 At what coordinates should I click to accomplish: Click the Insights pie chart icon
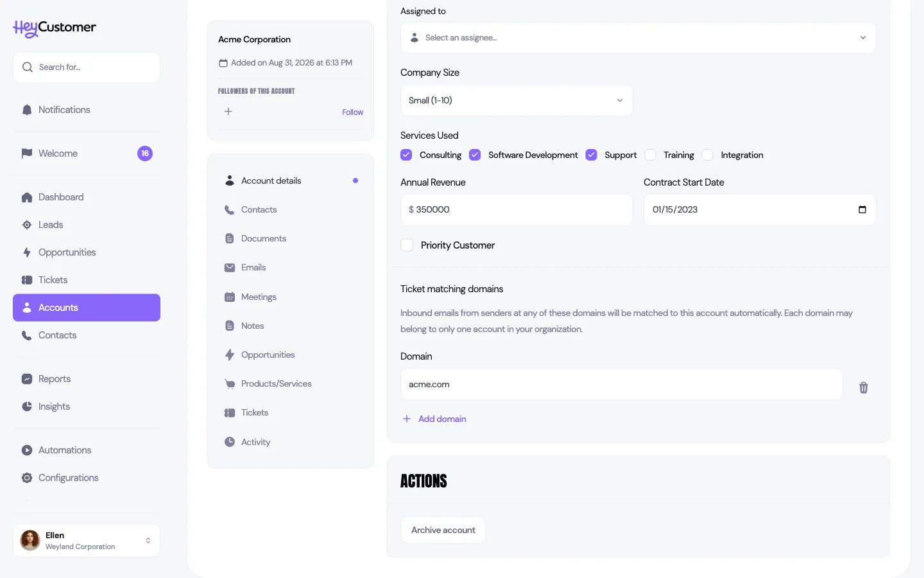coord(27,407)
